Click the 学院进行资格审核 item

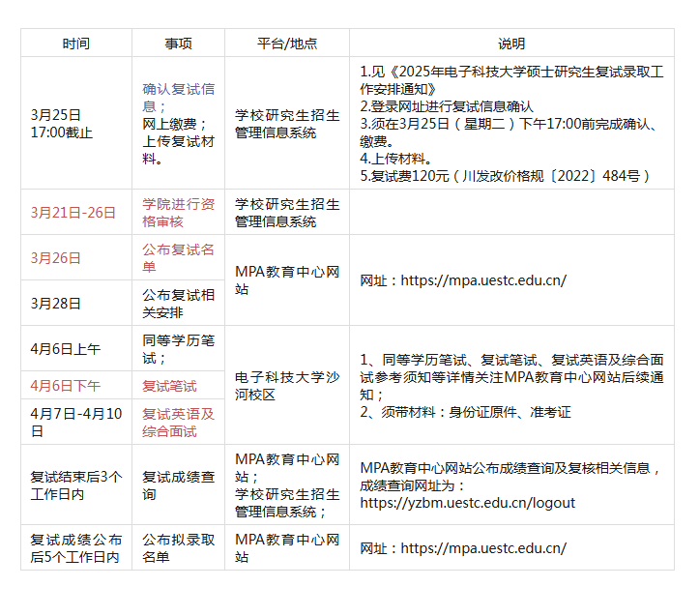tap(178, 213)
